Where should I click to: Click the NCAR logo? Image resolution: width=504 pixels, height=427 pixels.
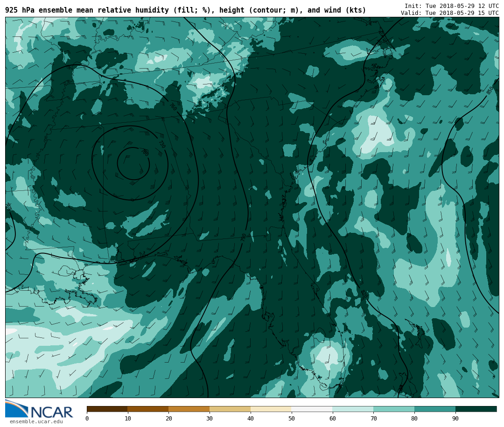[x=39, y=409]
